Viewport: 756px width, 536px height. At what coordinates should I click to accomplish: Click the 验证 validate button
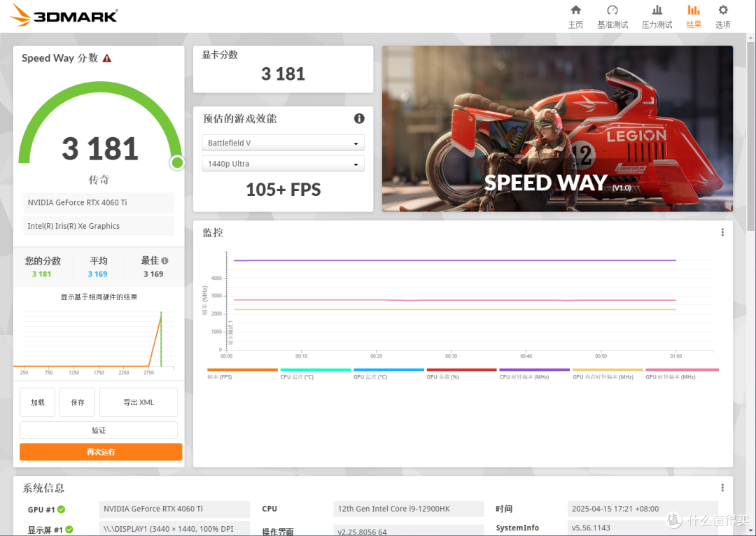tap(99, 430)
